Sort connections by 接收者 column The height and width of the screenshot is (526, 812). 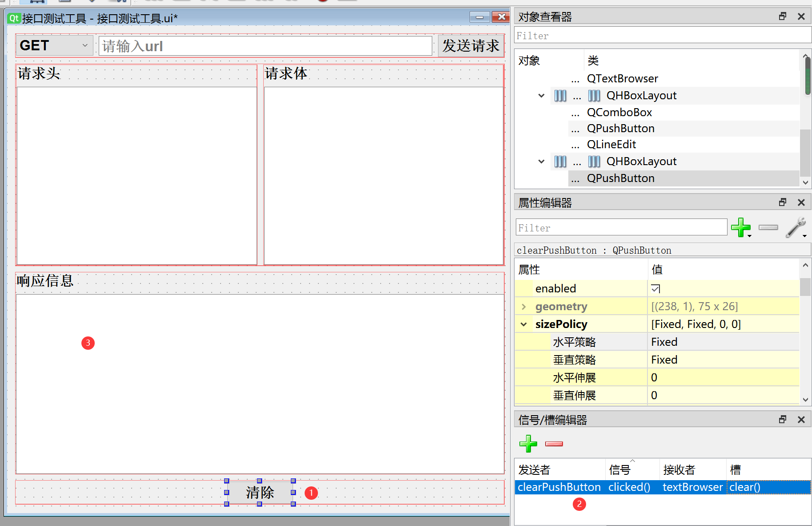tap(693, 470)
